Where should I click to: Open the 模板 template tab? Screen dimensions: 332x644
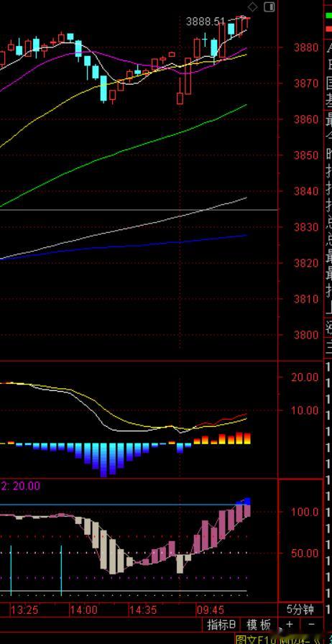(259, 625)
